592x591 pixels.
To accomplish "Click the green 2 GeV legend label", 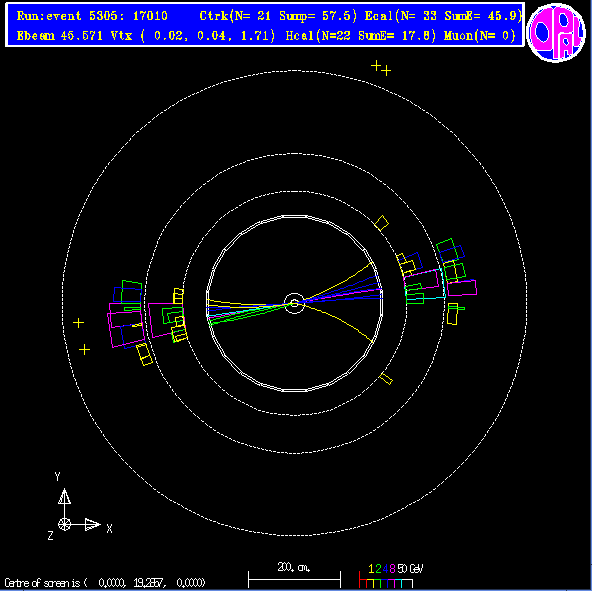I will click(378, 569).
